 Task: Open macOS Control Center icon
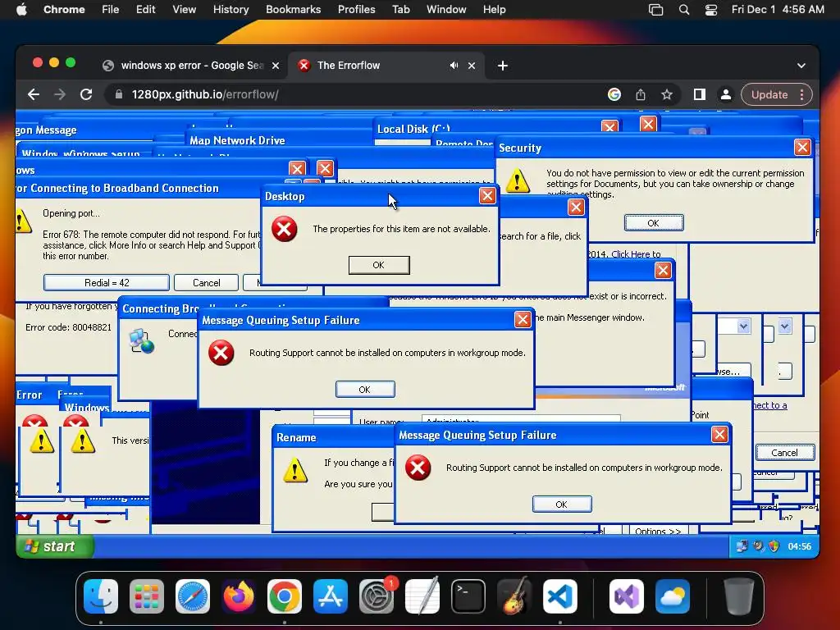(x=711, y=10)
